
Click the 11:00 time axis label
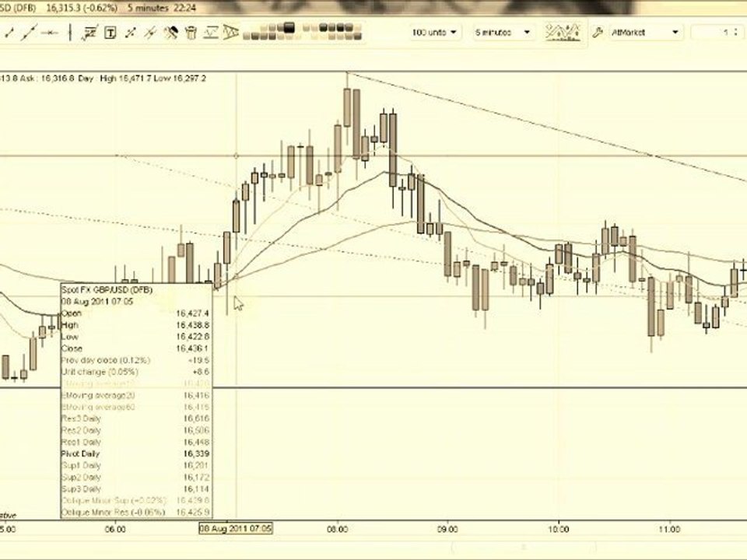669,529
